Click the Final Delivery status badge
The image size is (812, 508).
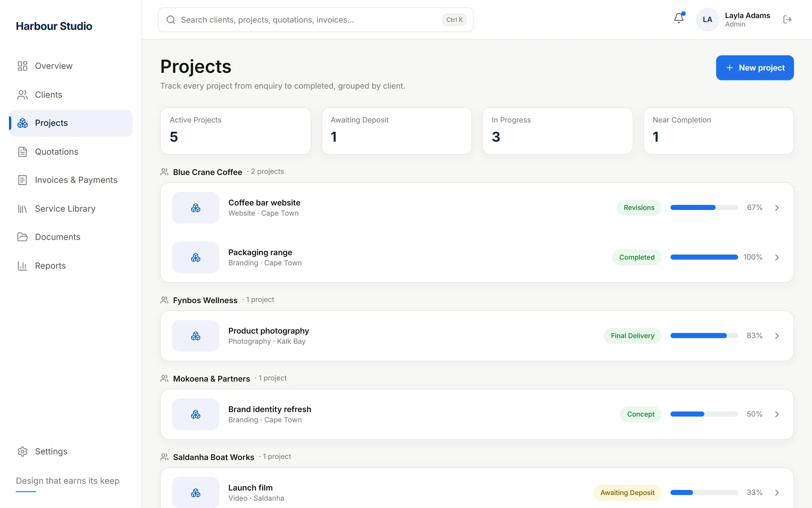coord(632,336)
